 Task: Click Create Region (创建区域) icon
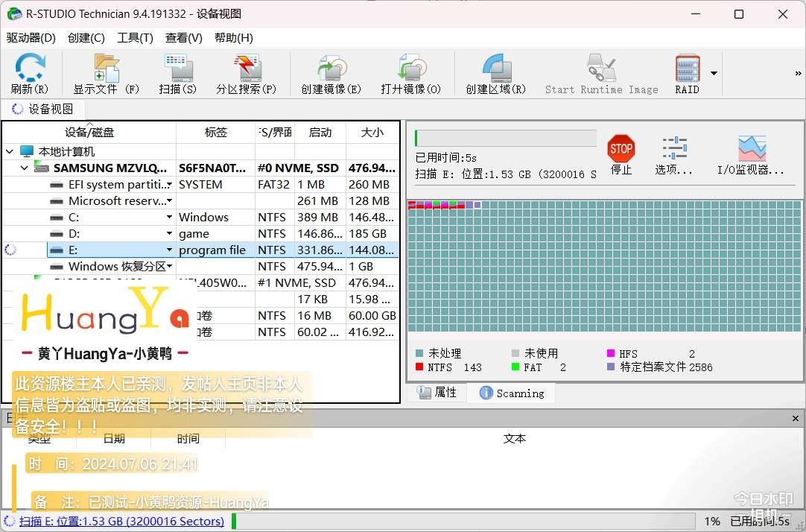click(x=496, y=74)
